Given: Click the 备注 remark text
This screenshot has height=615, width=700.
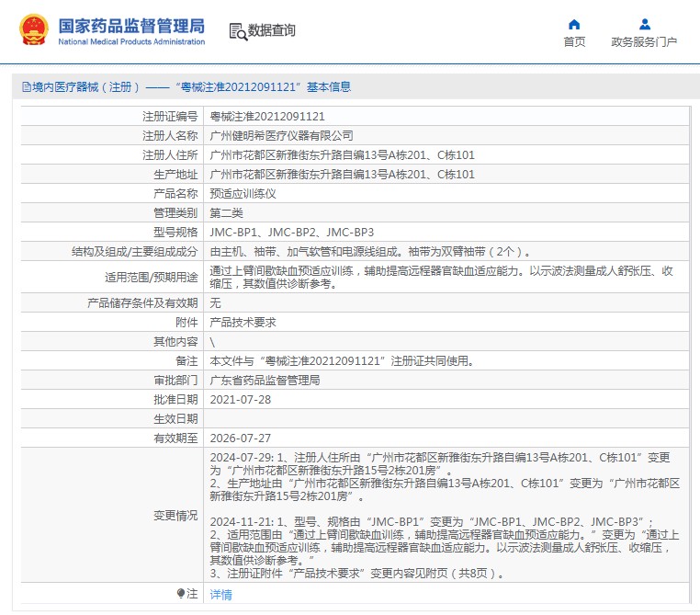Looking at the screenshot, I should coord(342,361).
